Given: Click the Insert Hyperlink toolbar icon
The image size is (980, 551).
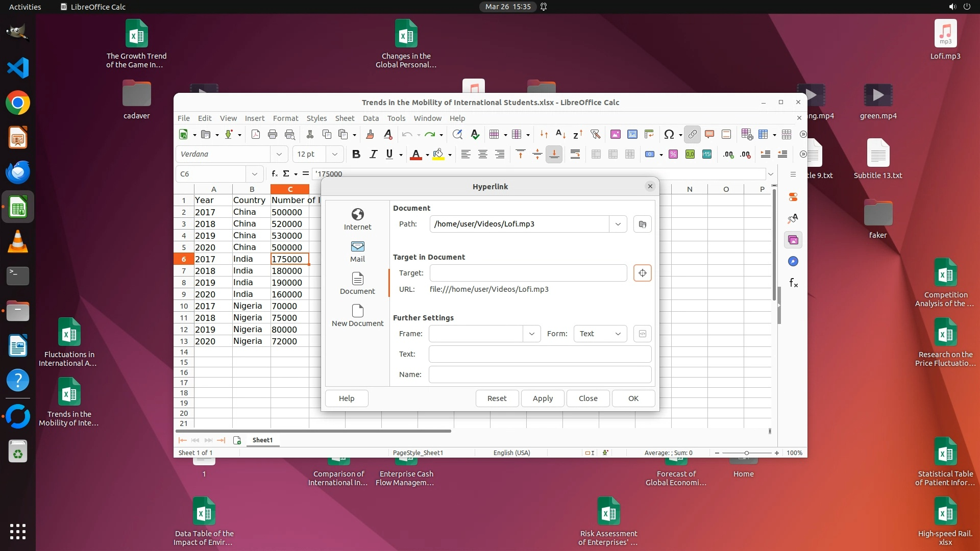Looking at the screenshot, I should tap(692, 134).
